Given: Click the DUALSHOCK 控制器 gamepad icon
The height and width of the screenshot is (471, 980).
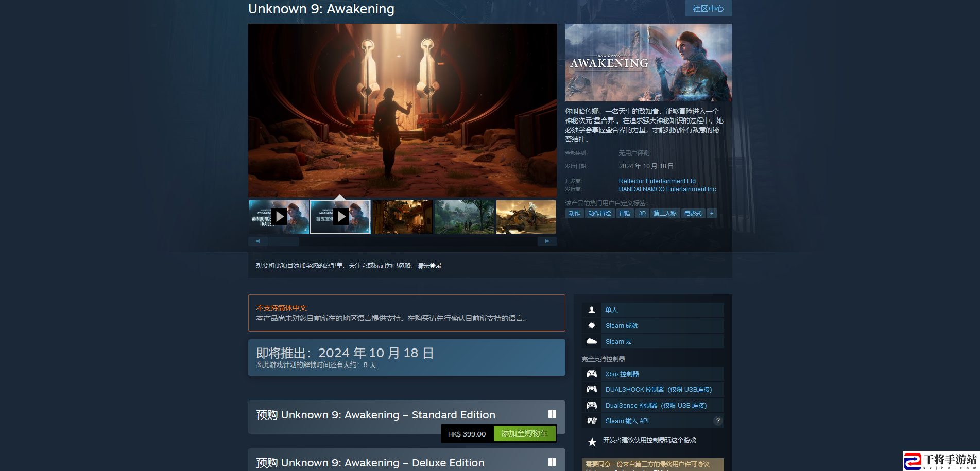Looking at the screenshot, I should pos(592,389).
